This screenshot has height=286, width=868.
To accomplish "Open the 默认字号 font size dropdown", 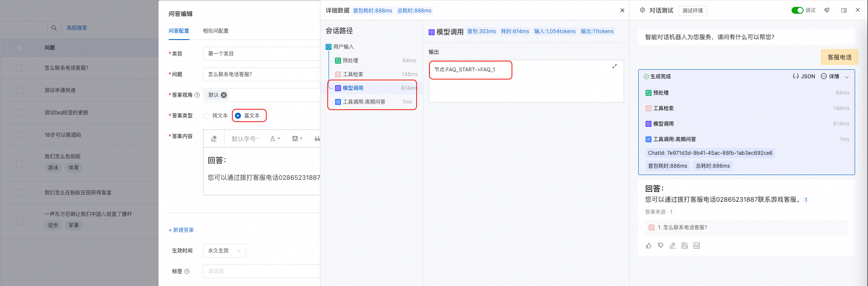I will tap(245, 139).
